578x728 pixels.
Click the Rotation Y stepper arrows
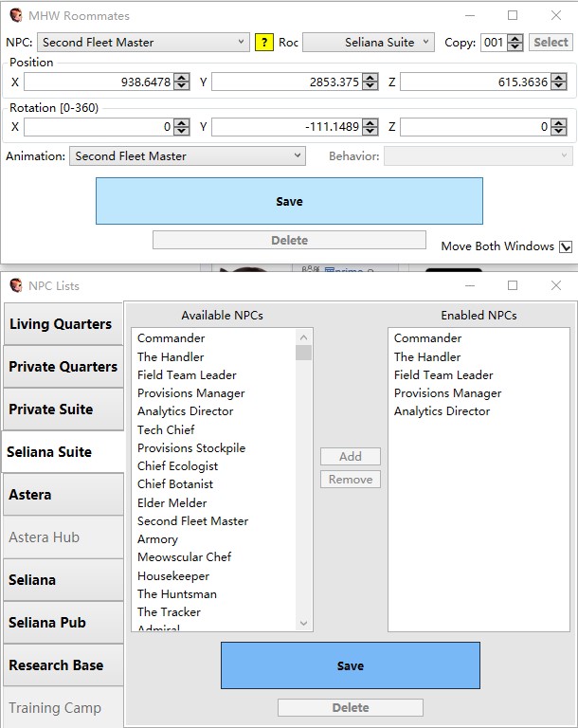370,127
